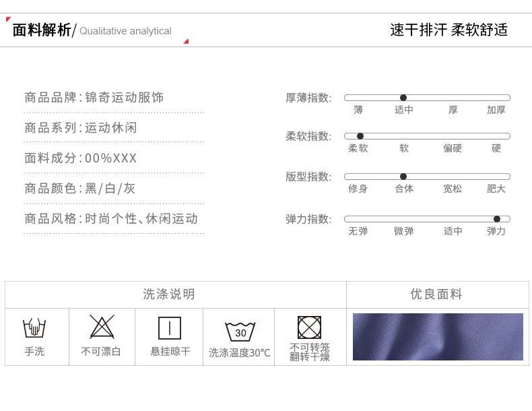Click the 软 softness scale label

click(x=404, y=148)
